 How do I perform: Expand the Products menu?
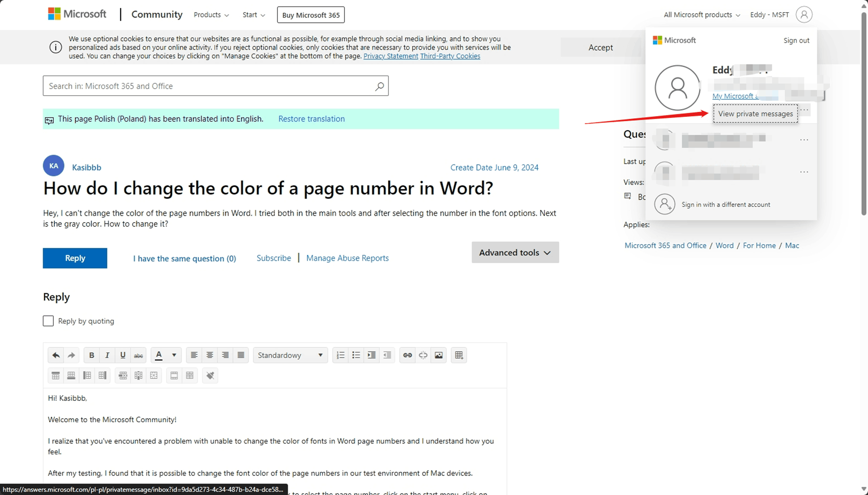211,15
